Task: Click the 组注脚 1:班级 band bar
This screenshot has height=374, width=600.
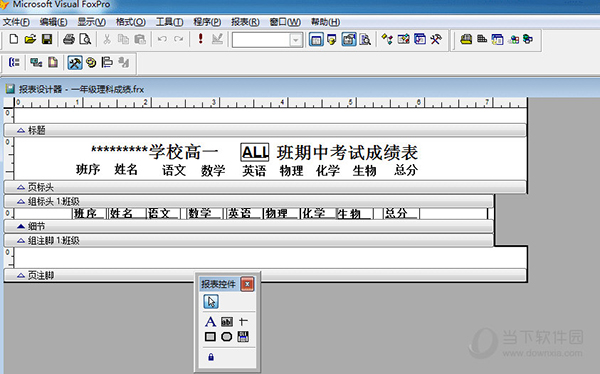Action: [248, 240]
